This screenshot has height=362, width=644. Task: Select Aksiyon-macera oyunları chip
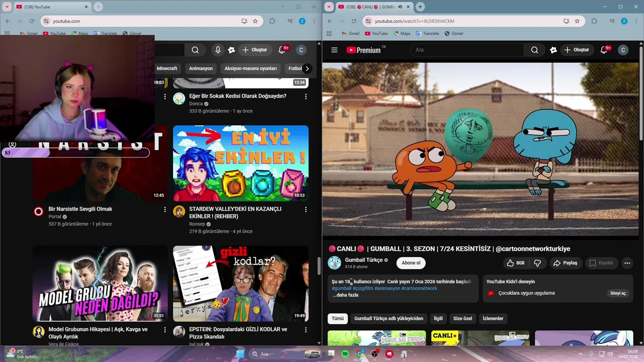coord(251,68)
